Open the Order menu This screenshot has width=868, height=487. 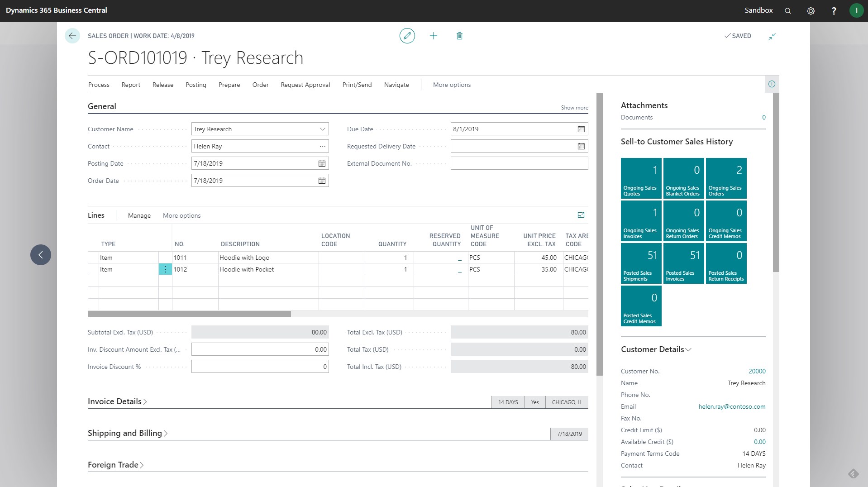click(261, 85)
